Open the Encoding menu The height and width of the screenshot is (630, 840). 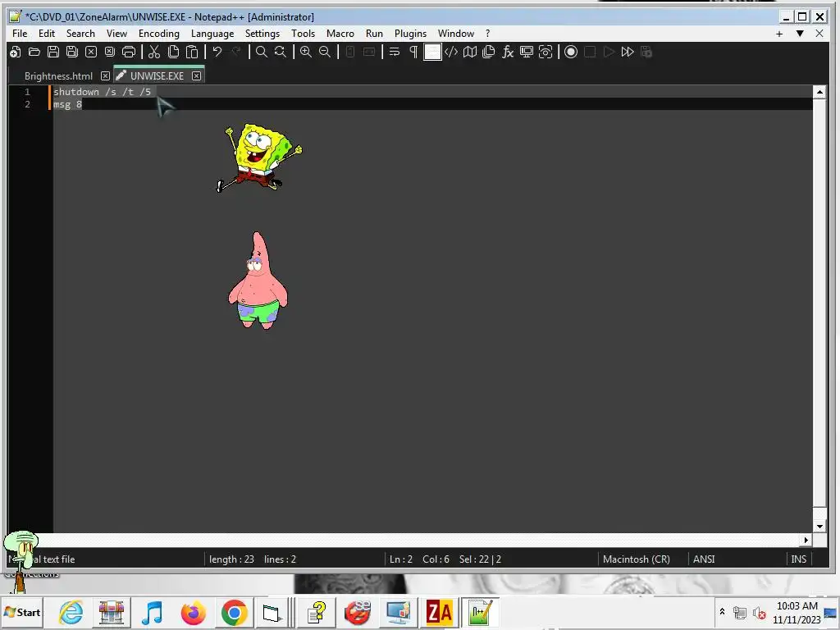pos(159,33)
